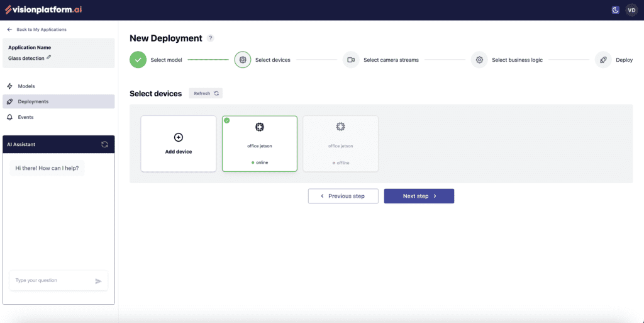Click the Deployments rocket icon in sidebar
644x323 pixels.
pos(10,101)
